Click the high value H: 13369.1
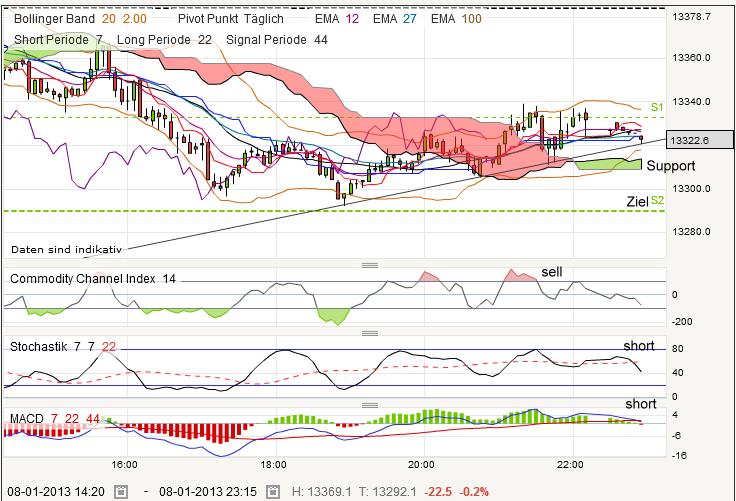Screen dimensions: 736x501 coord(322,492)
